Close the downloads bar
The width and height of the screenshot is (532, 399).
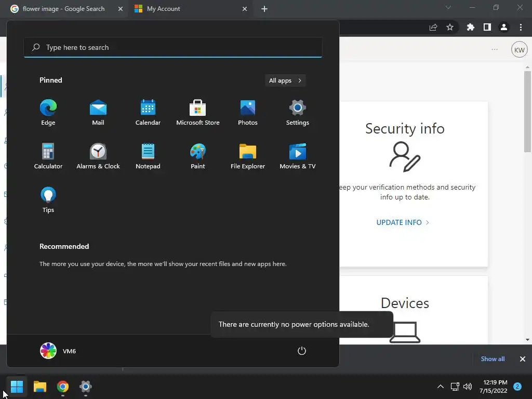click(x=523, y=358)
